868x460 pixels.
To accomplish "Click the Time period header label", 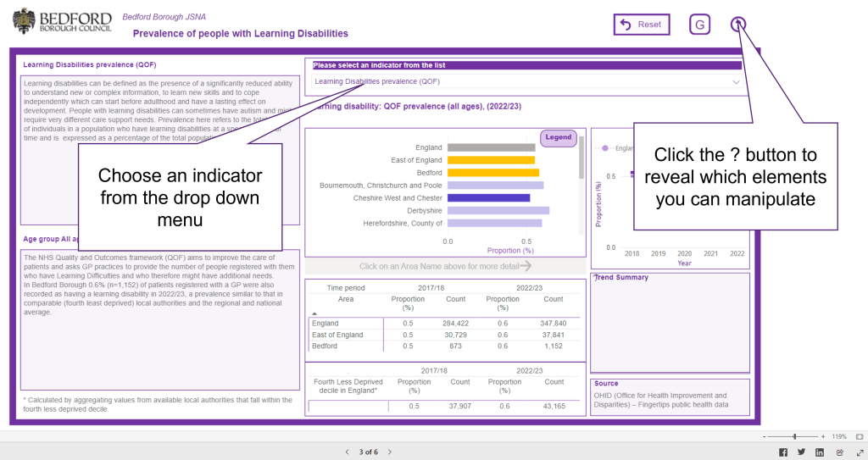I will (346, 288).
